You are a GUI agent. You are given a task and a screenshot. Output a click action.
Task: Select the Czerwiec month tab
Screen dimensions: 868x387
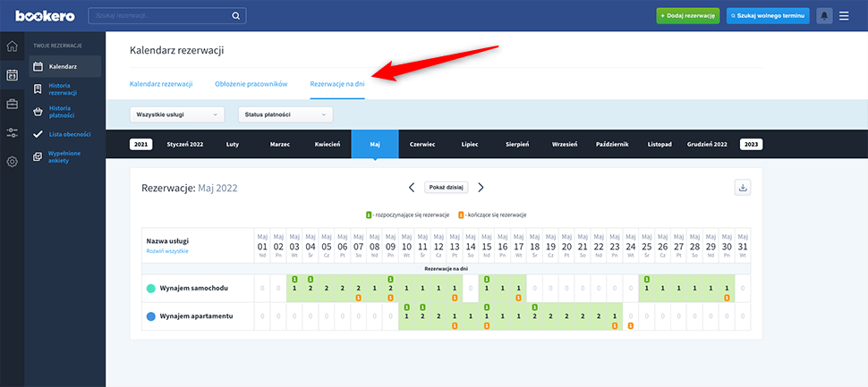tap(421, 144)
